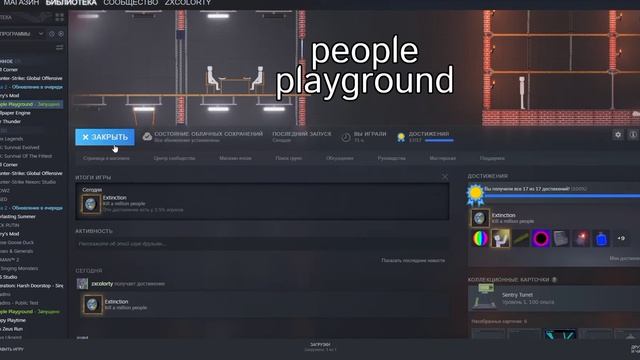Open the Страница в магазине tab

[x=106, y=158]
